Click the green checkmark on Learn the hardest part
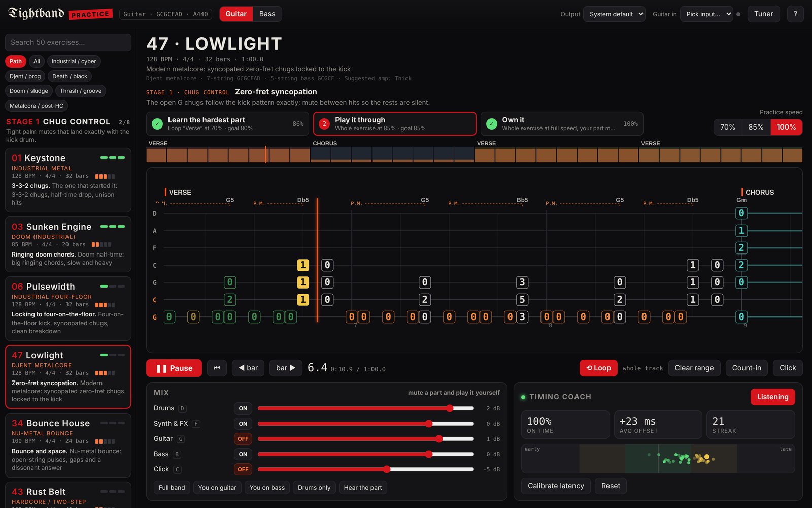 click(157, 124)
